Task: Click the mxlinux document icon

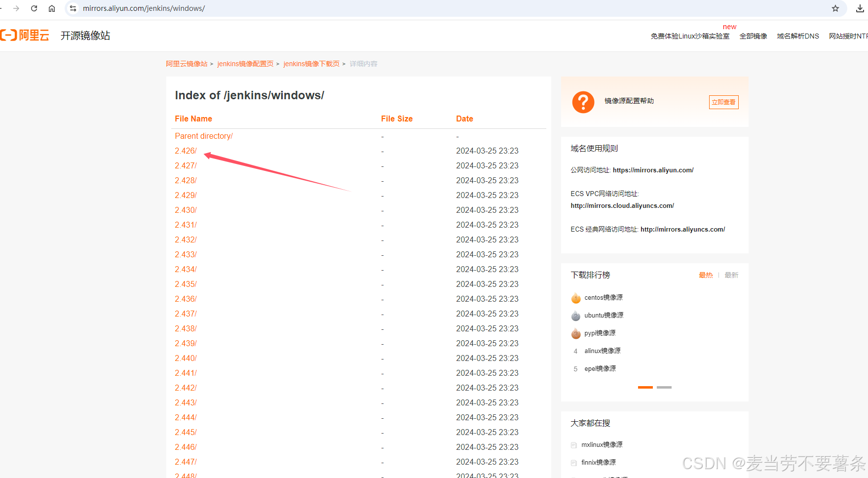Action: pos(574,445)
